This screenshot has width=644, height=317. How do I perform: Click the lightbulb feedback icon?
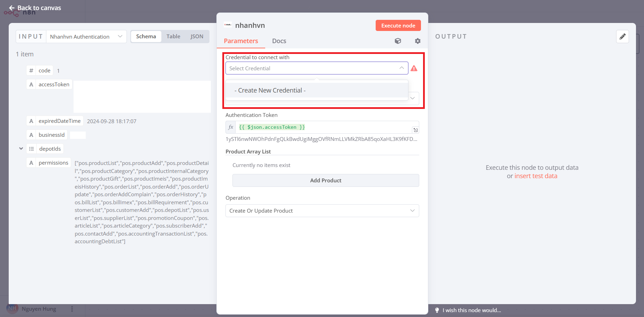[x=437, y=310]
